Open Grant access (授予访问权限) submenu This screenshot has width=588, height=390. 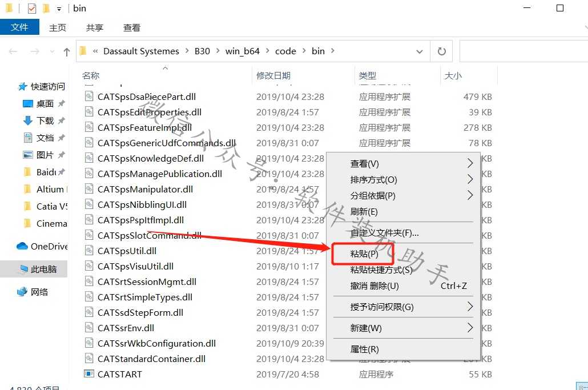coord(403,307)
